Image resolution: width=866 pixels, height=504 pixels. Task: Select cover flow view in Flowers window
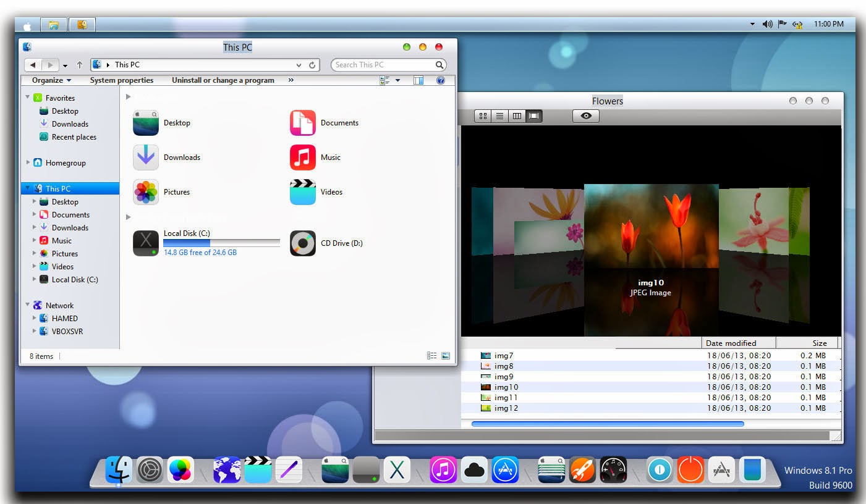pyautogui.click(x=534, y=115)
